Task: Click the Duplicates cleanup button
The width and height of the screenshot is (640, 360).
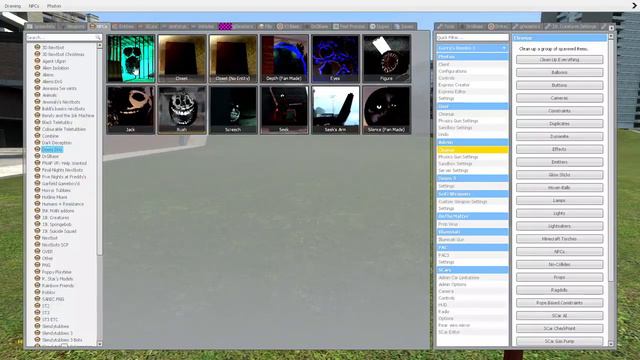Action: coord(559,124)
